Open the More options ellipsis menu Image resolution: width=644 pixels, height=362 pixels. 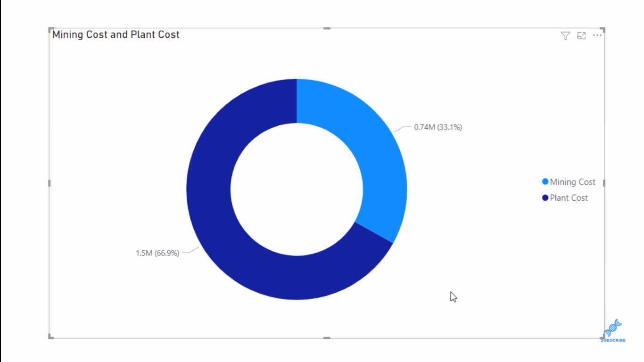597,35
